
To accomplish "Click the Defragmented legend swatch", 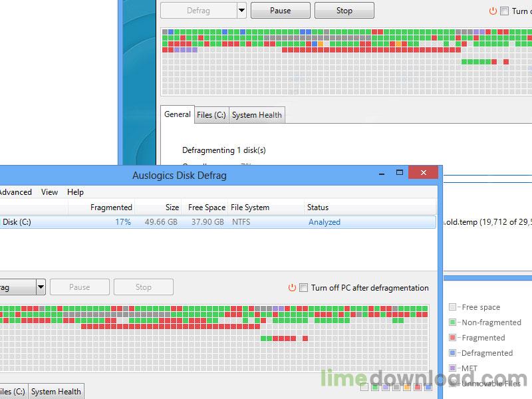I will pos(452,353).
